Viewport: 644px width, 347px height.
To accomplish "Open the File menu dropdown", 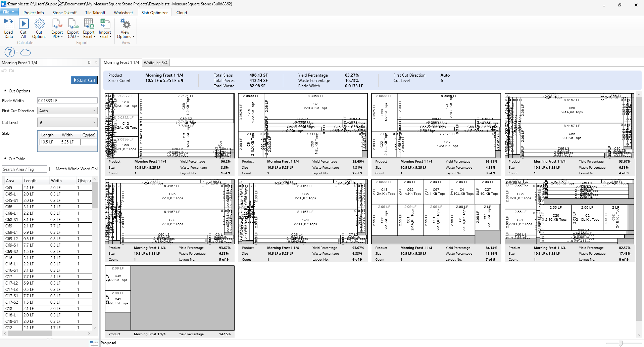I will [x=9, y=12].
